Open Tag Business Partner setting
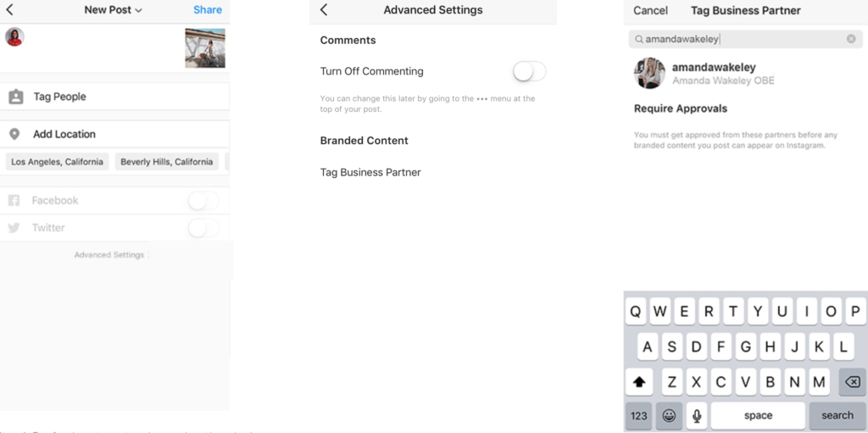 tap(370, 172)
